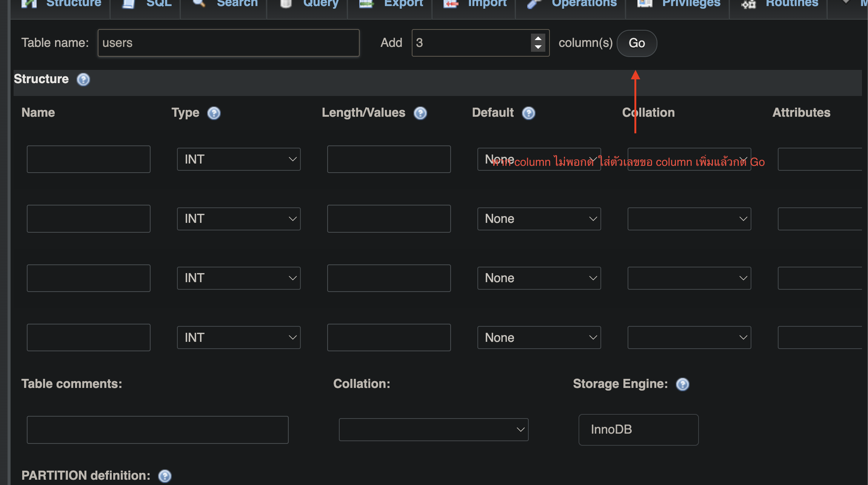Click third row Length/Values field
868x485 pixels.
(389, 278)
